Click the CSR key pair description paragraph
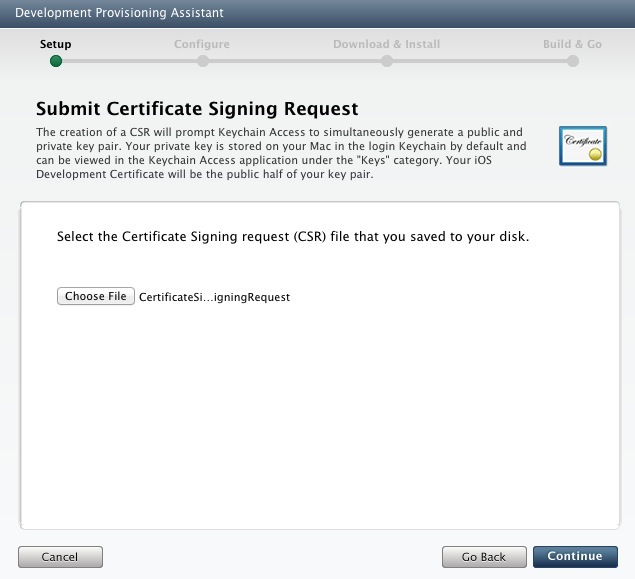Viewport: 635px width, 579px height. [x=281, y=153]
